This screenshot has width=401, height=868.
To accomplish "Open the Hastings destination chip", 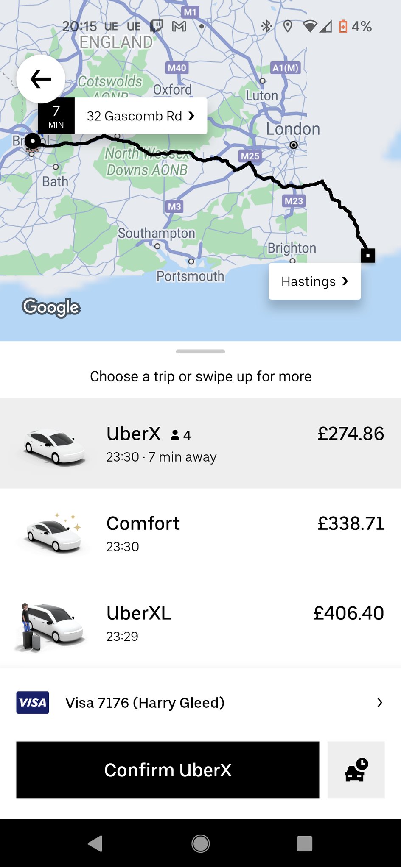I will click(x=314, y=281).
